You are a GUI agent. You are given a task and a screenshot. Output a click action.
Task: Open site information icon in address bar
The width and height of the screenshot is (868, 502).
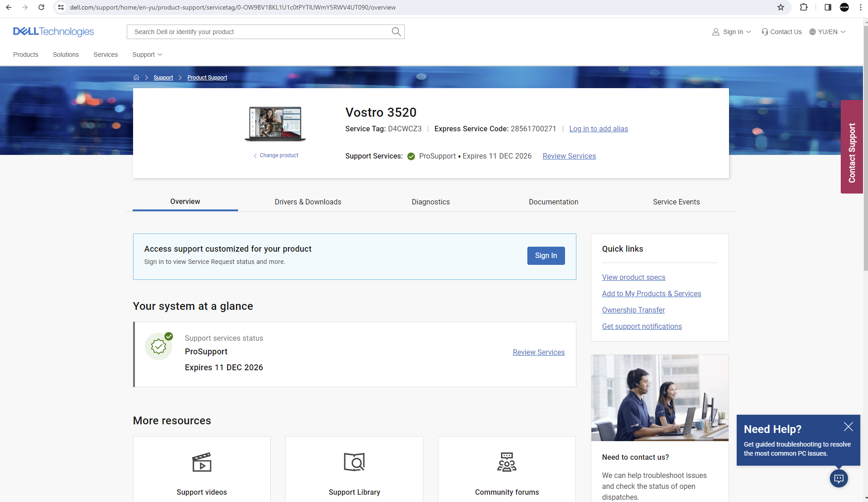pos(61,7)
